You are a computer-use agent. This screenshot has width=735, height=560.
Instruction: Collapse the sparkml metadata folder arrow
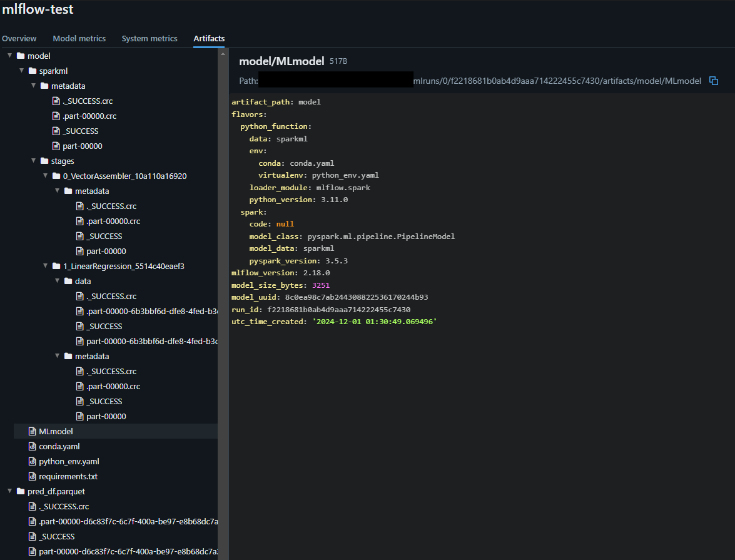coord(34,86)
